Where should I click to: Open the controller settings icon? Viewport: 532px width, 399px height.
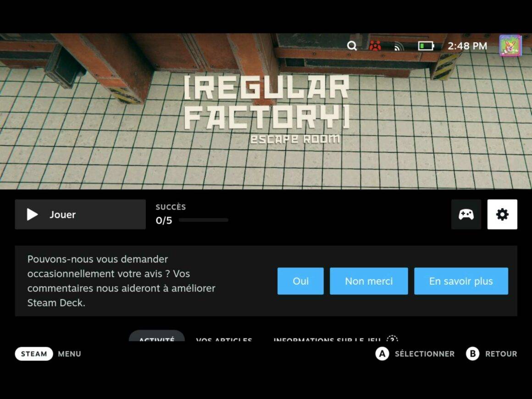coord(466,215)
